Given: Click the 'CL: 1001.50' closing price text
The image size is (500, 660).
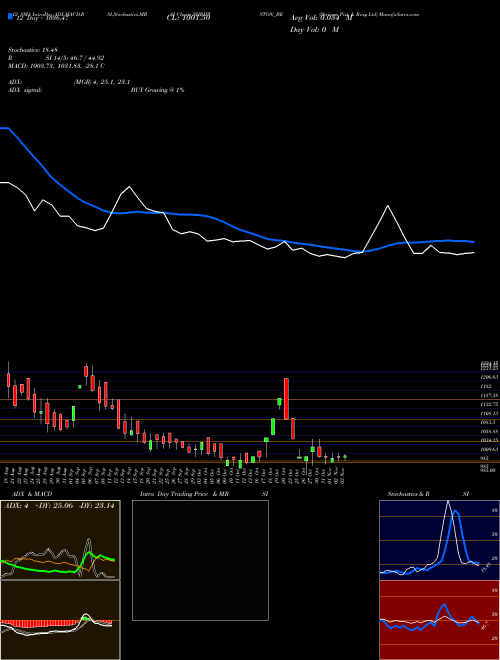Looking at the screenshot, I should pos(191,18).
